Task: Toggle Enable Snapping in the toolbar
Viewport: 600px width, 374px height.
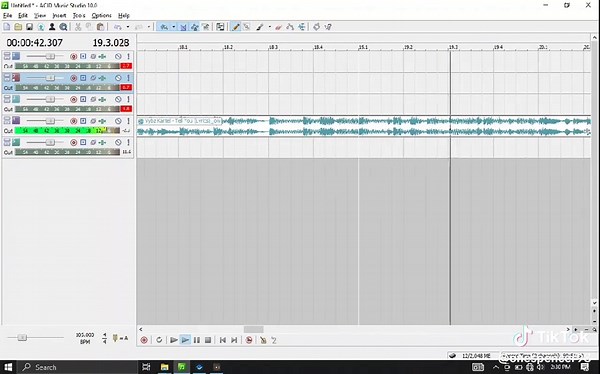Action: (x=164, y=27)
